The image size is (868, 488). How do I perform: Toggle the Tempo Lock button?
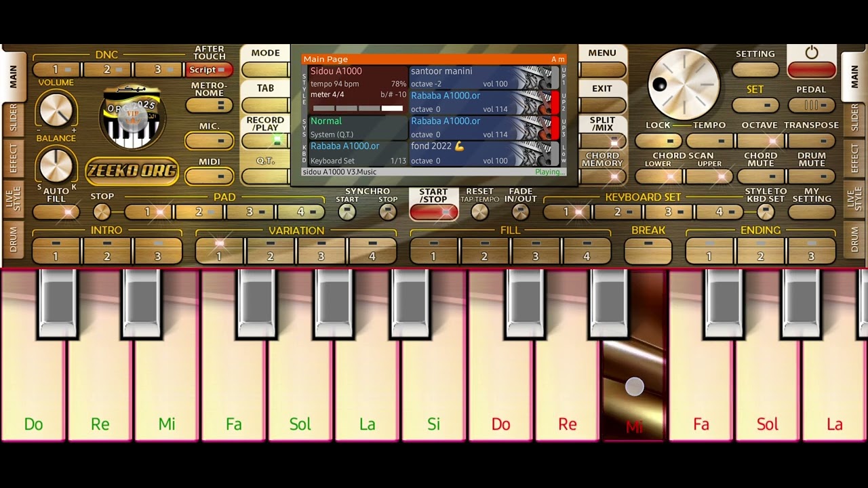coord(658,141)
